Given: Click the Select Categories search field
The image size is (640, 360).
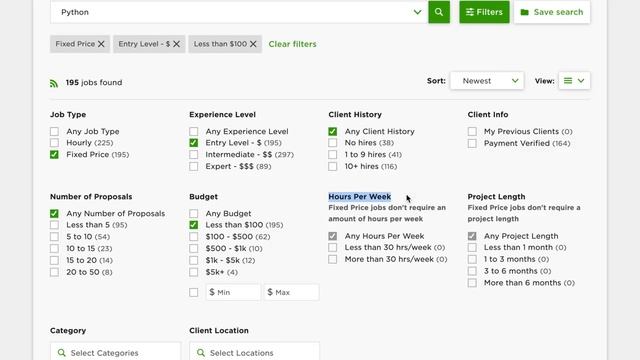Looking at the screenshot, I should click(x=115, y=351).
